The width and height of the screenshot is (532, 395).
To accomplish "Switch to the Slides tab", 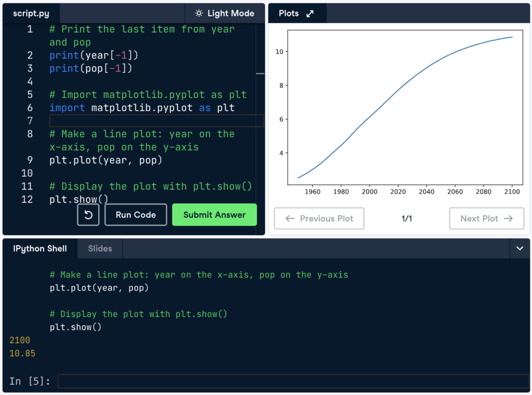I will pos(100,248).
